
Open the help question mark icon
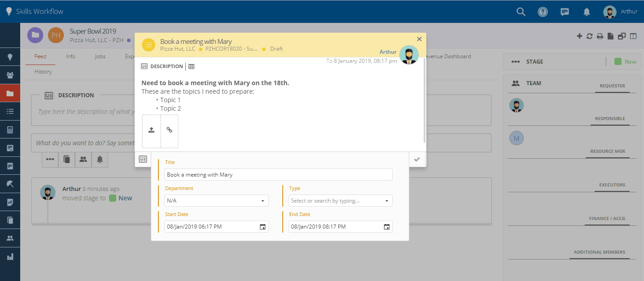(x=543, y=12)
